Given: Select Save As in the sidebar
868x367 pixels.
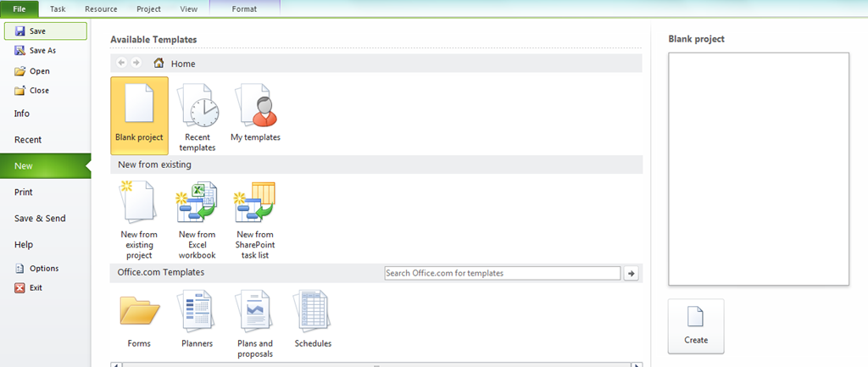Looking at the screenshot, I should (x=42, y=51).
